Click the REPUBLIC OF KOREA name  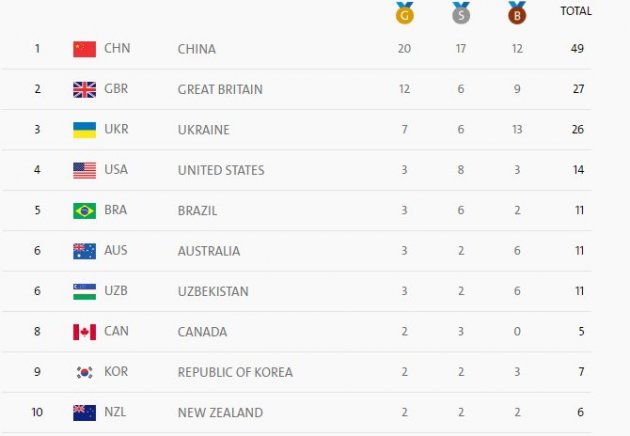[x=235, y=372]
